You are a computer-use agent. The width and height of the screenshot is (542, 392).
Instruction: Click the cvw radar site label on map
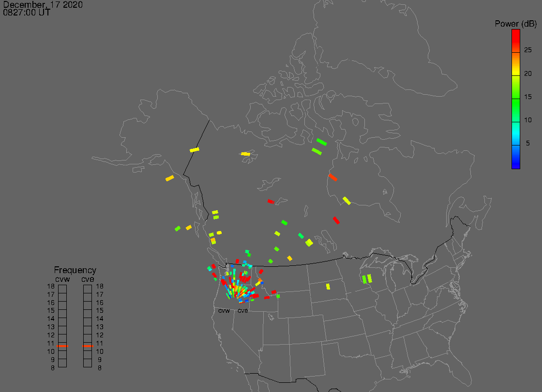(224, 311)
